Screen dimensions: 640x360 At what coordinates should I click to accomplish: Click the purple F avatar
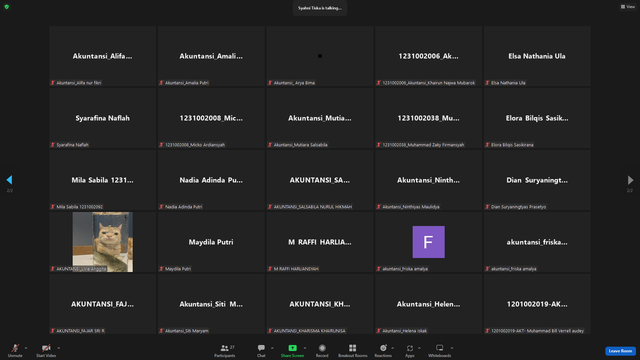[429, 242]
